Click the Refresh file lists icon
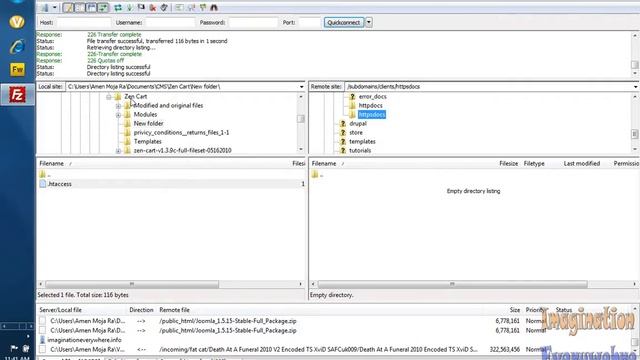The height and width of the screenshot is (360, 640). coord(118,7)
